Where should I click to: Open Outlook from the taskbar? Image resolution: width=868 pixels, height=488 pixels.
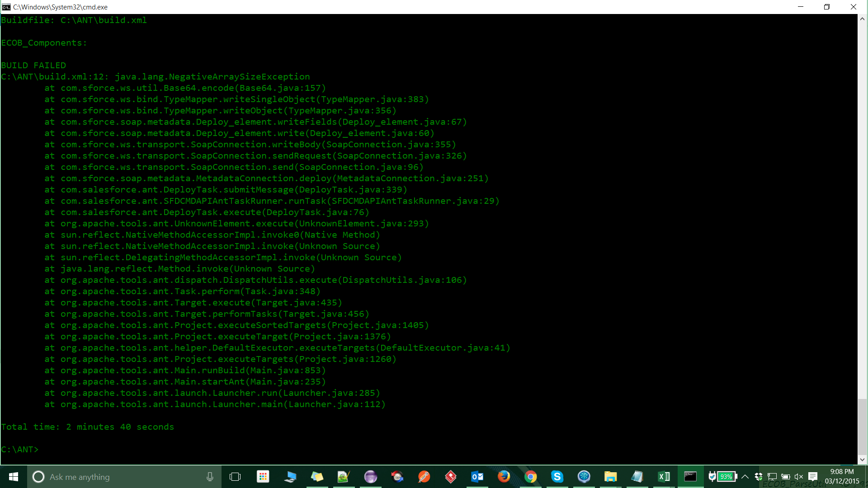[x=477, y=477]
